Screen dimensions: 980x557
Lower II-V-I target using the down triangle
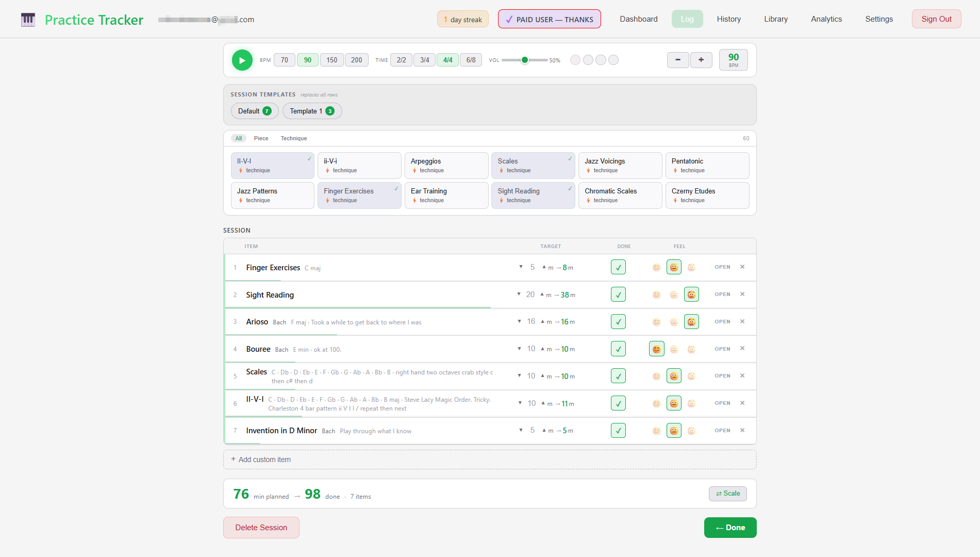coord(520,403)
